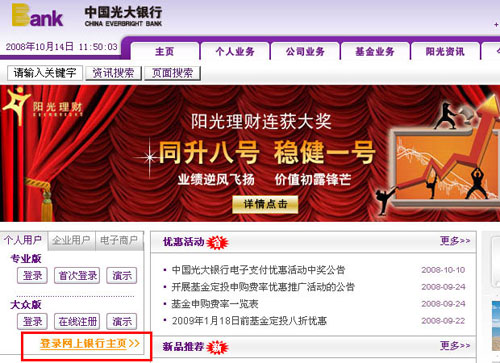The height and width of the screenshot is (363, 500).
Task: Select the 企业用户 tab
Action: tap(71, 240)
